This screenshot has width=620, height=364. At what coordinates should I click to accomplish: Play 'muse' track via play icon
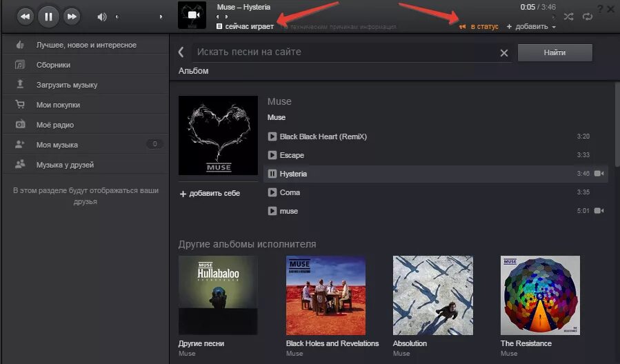click(x=272, y=211)
